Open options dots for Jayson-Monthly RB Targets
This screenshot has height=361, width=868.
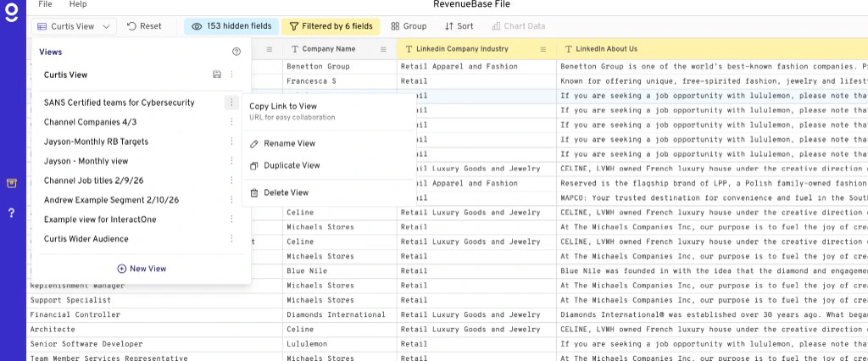tap(232, 142)
